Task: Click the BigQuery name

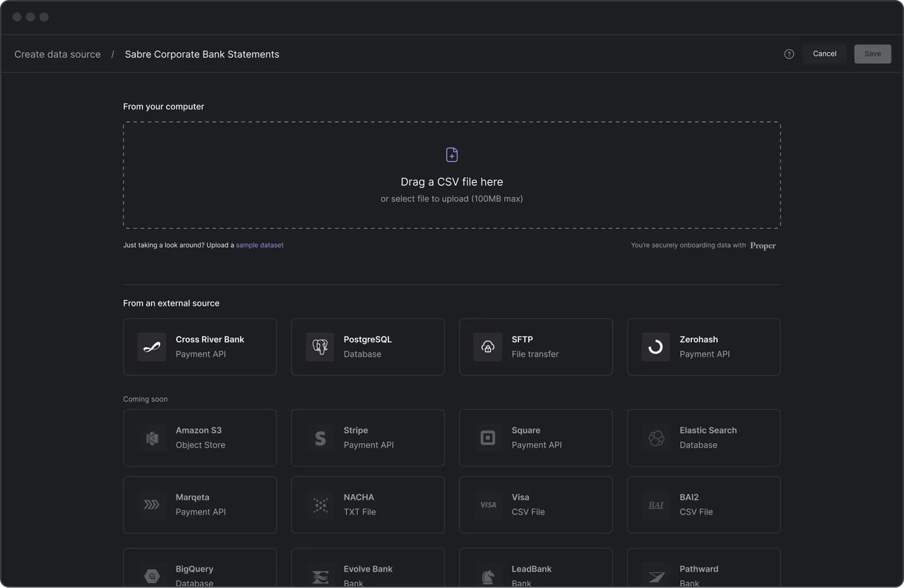Action: click(194, 569)
